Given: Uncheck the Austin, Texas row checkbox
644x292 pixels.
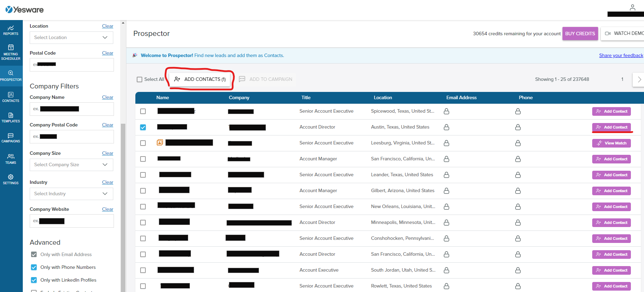Looking at the screenshot, I should [143, 127].
